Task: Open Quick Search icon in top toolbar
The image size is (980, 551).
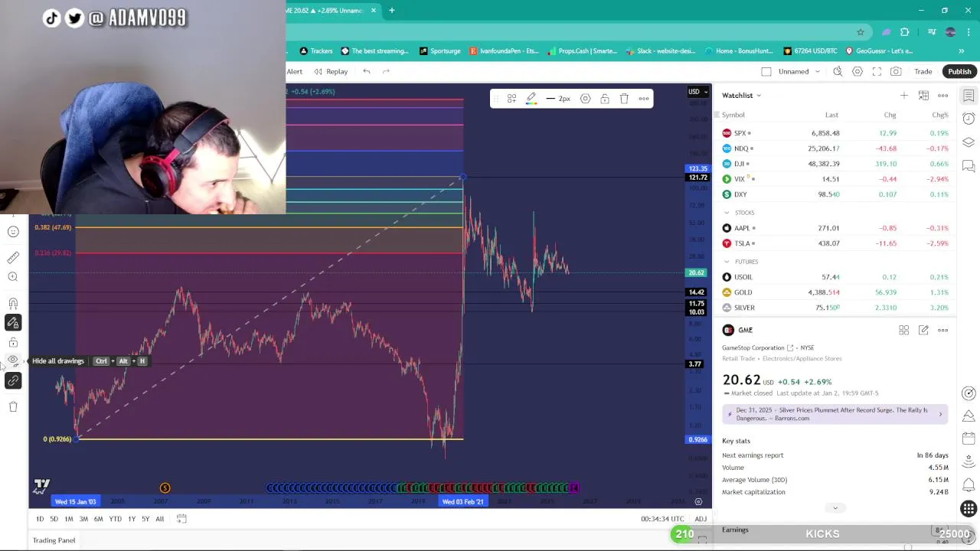Action: 838,71
